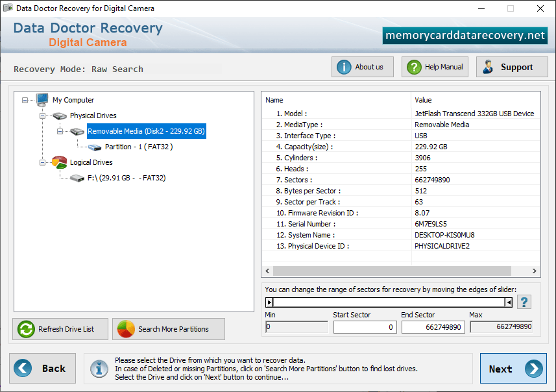Click the info icon beside the instructions
This screenshot has height=392, width=556.
click(x=99, y=369)
